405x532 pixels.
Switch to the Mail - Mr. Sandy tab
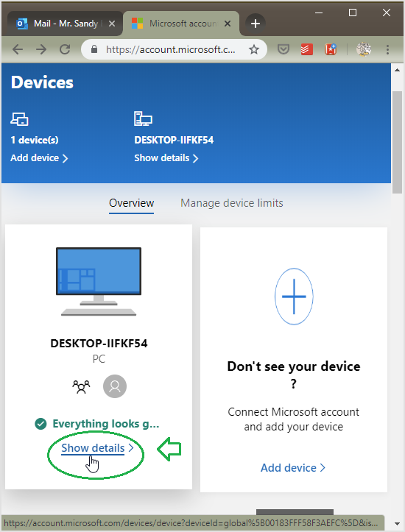tap(65, 24)
